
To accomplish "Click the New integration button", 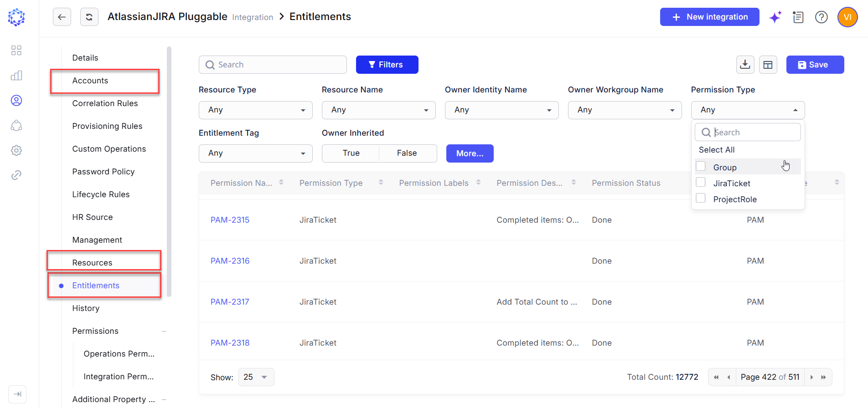I will (710, 17).
